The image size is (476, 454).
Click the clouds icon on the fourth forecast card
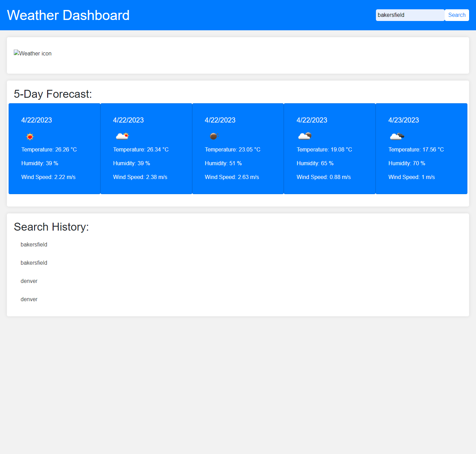(305, 136)
